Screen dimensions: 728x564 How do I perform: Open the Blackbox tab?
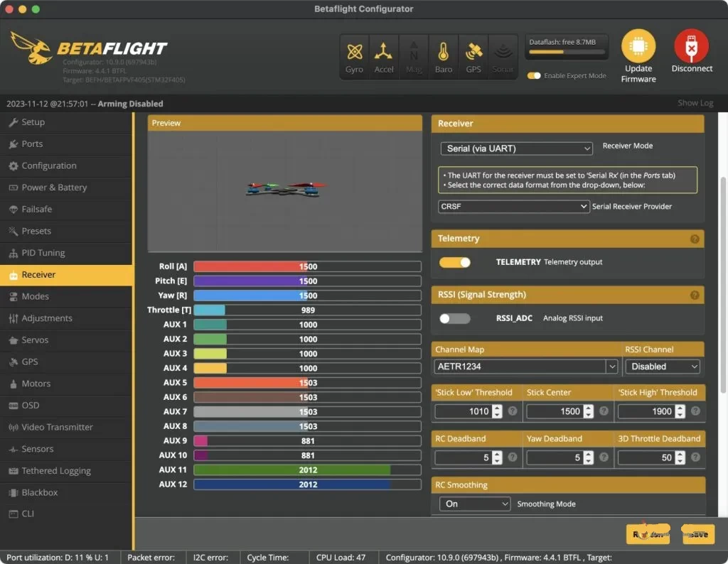pos(66,493)
